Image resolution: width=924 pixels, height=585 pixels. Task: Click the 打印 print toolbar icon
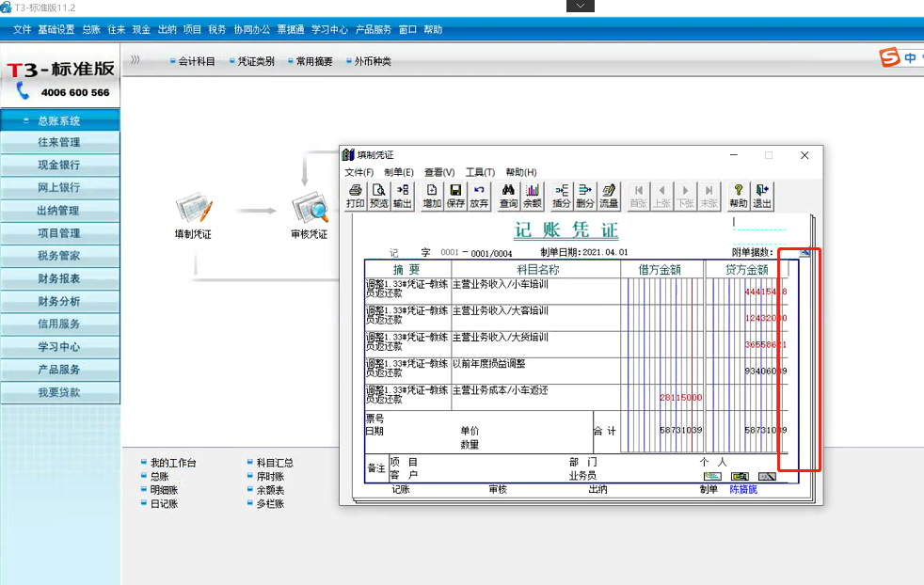pyautogui.click(x=356, y=197)
